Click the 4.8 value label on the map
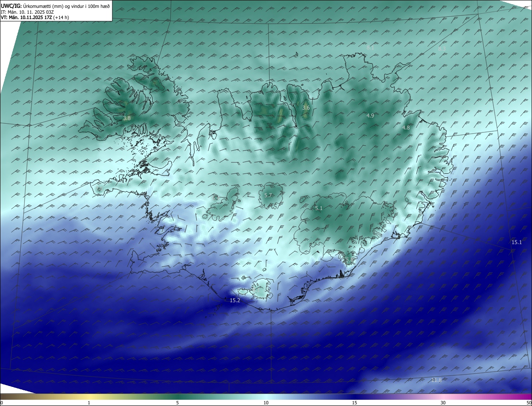The height and width of the screenshot is (406, 532). pyautogui.click(x=406, y=128)
